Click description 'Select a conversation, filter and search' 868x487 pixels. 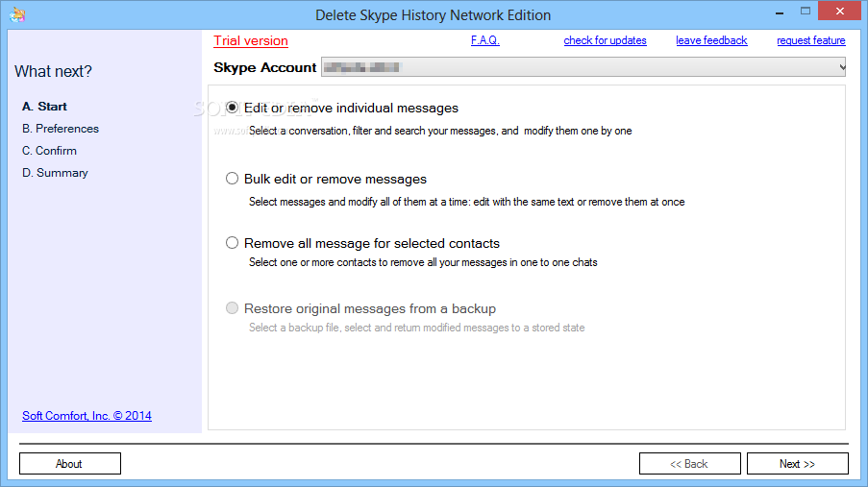[440, 131]
